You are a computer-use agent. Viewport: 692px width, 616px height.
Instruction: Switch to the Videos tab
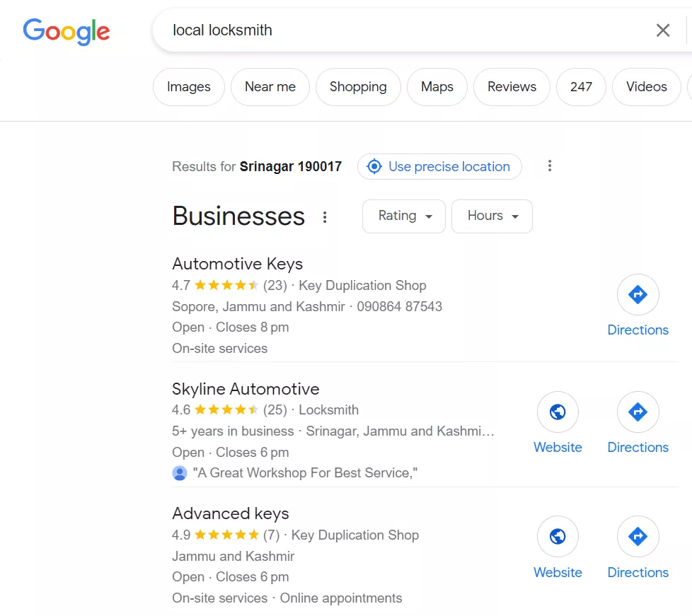click(646, 87)
